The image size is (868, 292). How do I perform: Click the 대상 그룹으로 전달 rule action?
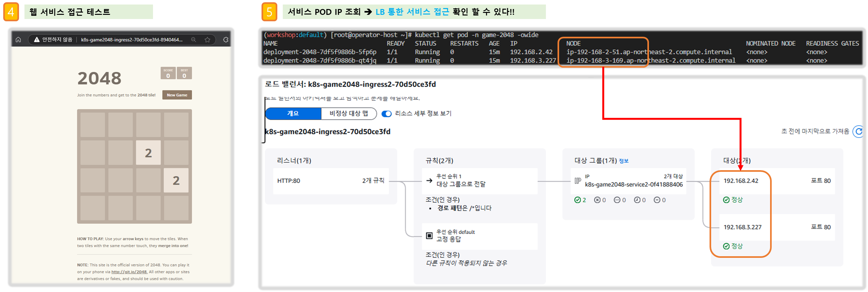[461, 184]
